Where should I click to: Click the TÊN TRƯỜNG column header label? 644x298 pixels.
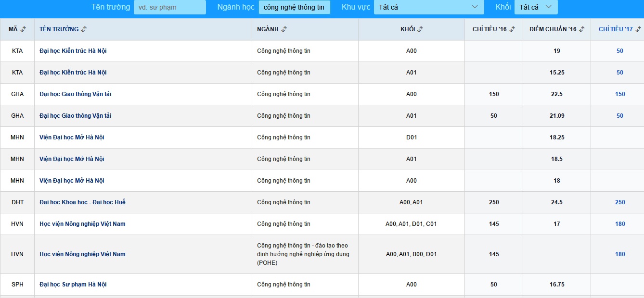(x=59, y=29)
